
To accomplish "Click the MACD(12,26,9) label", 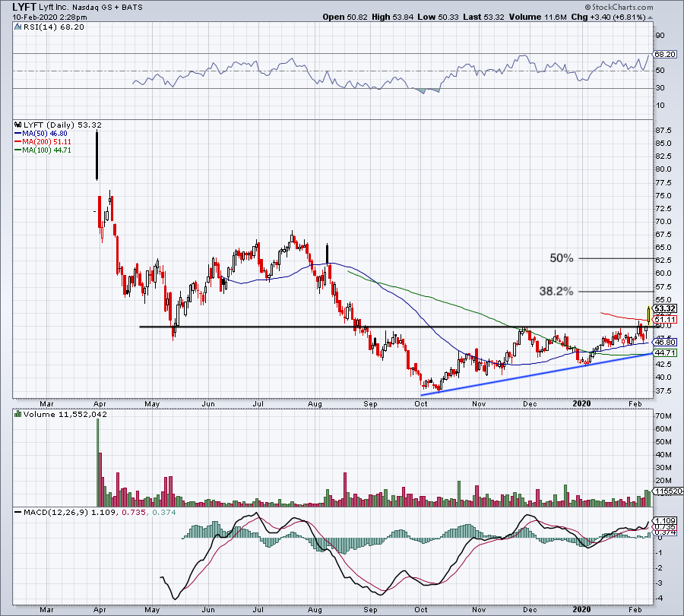I will click(55, 512).
